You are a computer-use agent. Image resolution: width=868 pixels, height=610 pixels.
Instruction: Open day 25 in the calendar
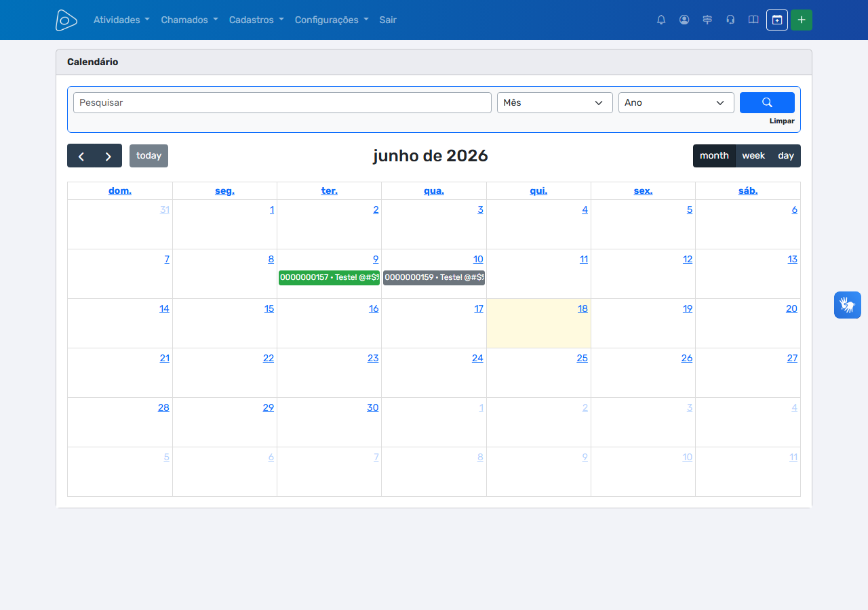pyautogui.click(x=582, y=359)
